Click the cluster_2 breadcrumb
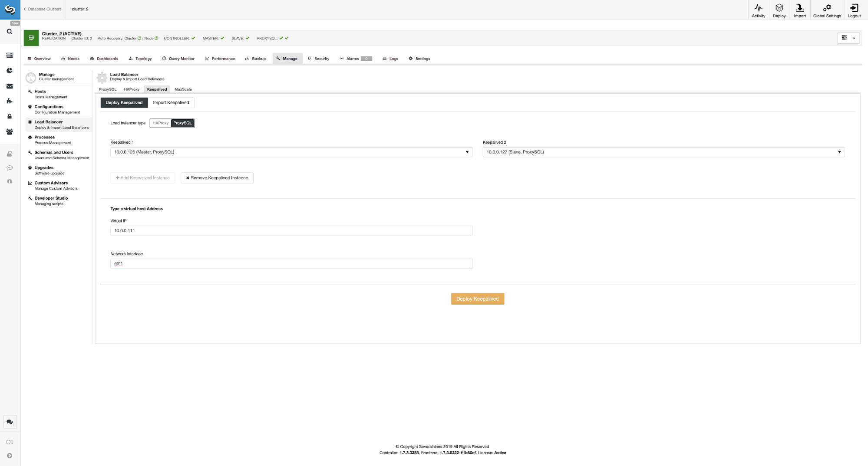The height and width of the screenshot is (466, 868). 80,9
